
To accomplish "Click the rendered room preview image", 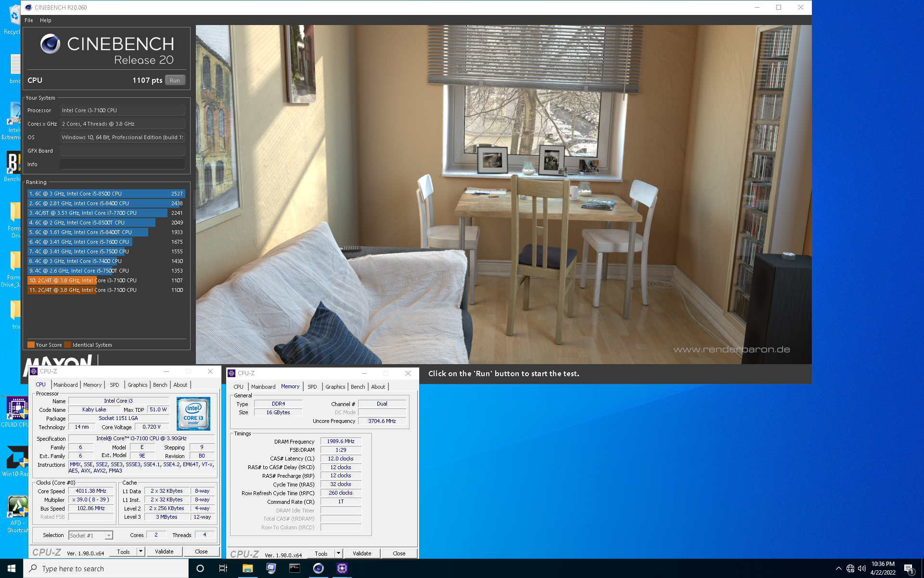I will [503, 195].
